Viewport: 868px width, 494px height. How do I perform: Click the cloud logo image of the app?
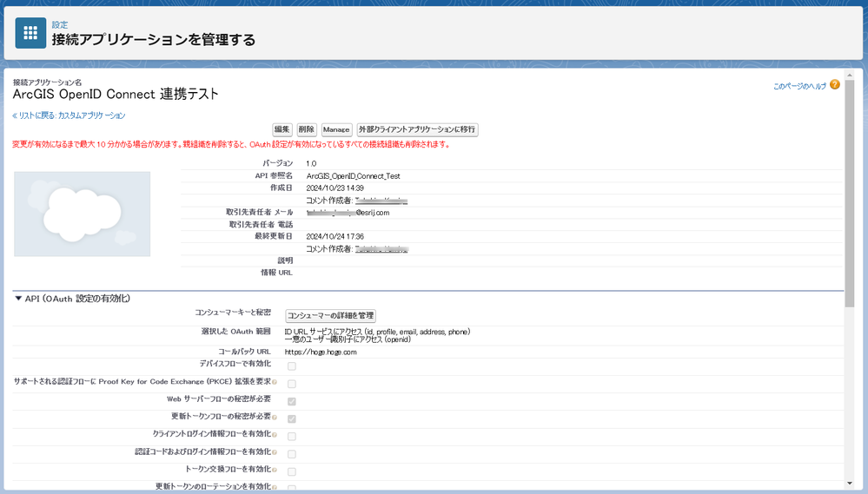tap(82, 214)
